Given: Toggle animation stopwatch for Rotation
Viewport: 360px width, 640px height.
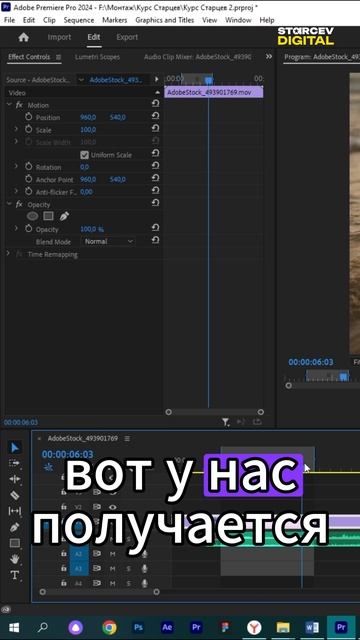Looking at the screenshot, I should [x=28, y=167].
